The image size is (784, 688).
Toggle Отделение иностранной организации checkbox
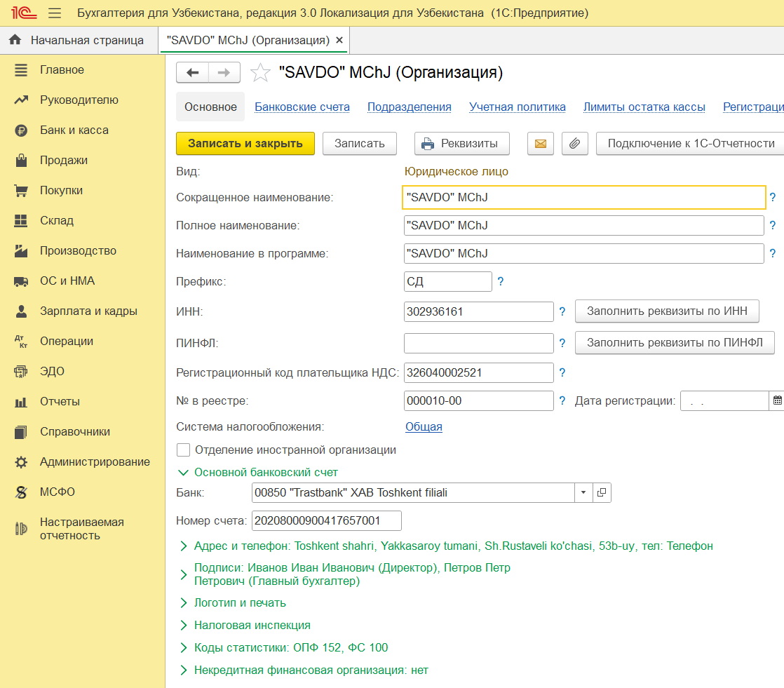point(184,450)
